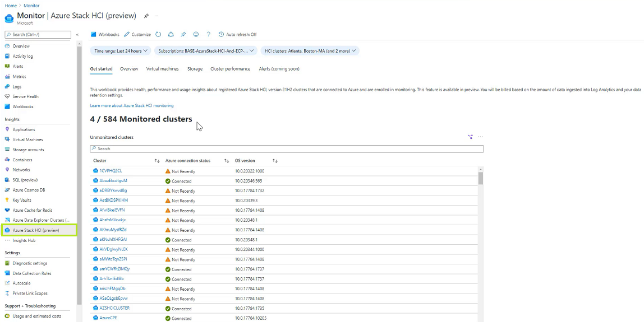Switch to the Cluster performance tab
This screenshot has height=326, width=644.
[230, 69]
